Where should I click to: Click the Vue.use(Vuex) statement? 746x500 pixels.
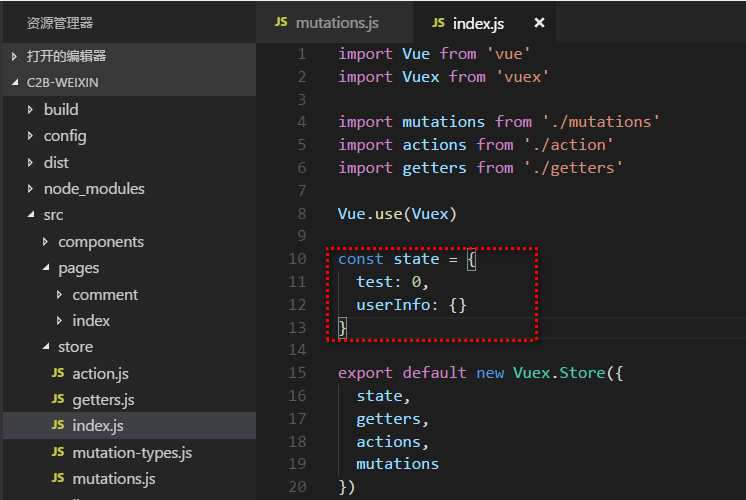pos(397,214)
